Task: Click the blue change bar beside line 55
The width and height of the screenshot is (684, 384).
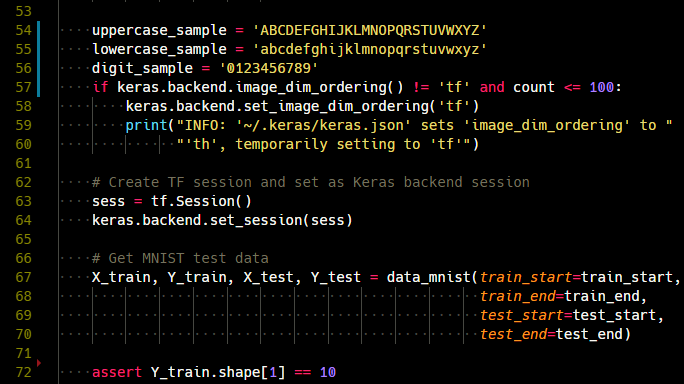Action: (39, 49)
